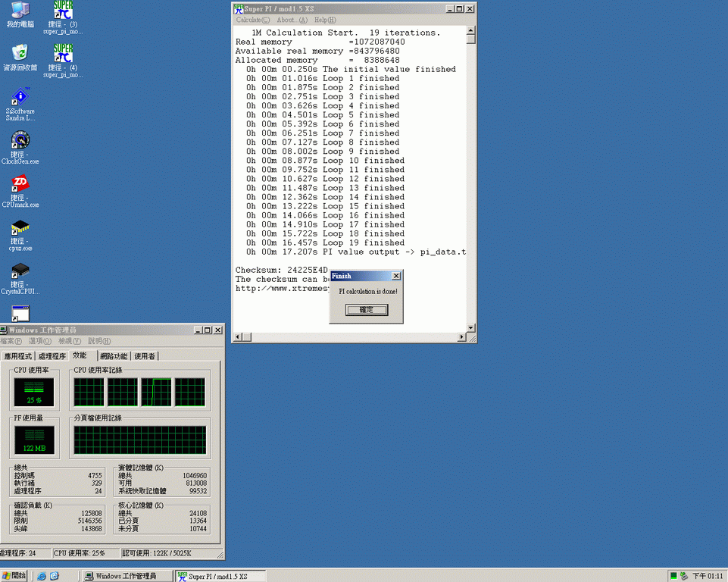Click the Super PI vertical scrollbar thumb
This screenshot has width=728, height=582.
coord(470,39)
